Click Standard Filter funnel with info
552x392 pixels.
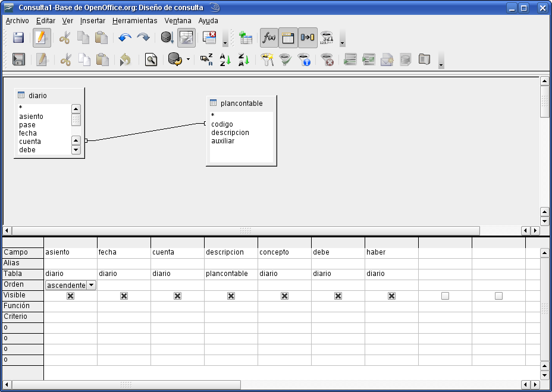[304, 59]
